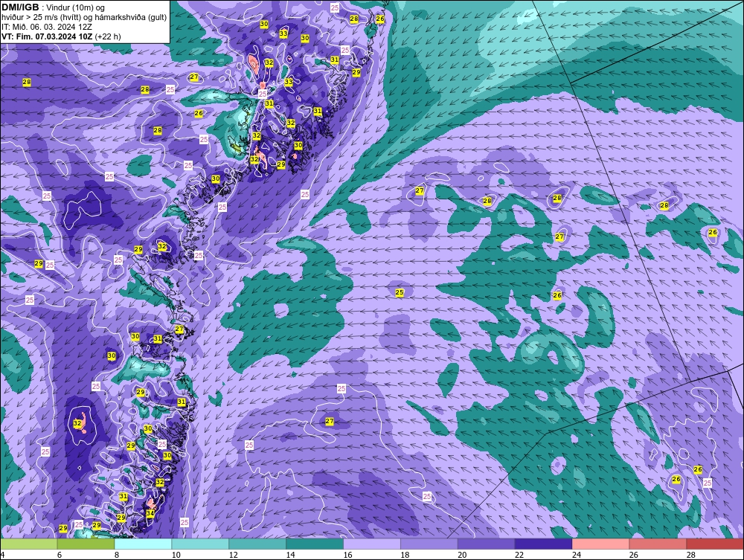This screenshot has height=560, width=744.
Task: Select the pale cyan 8–10 m/s legend swatch
Action: tap(144, 544)
